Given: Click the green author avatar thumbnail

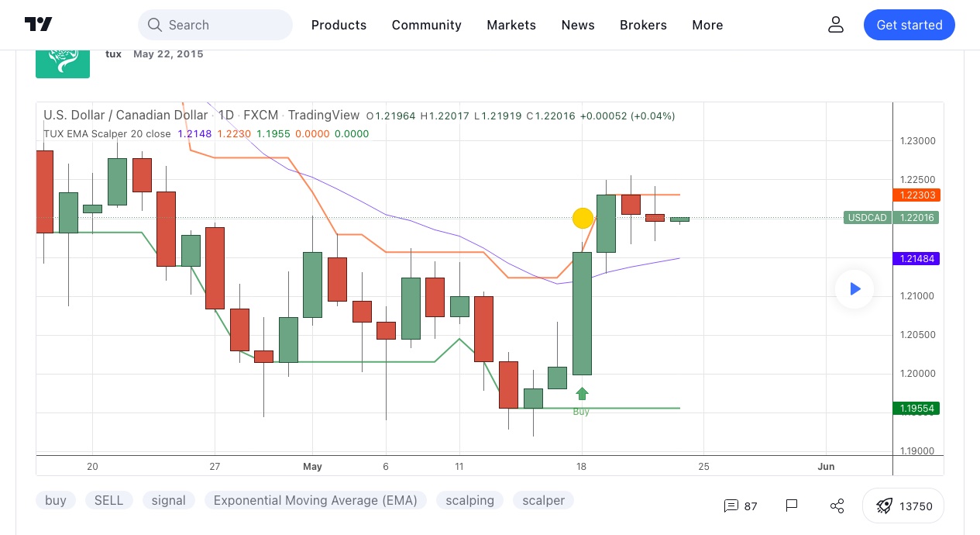Looking at the screenshot, I should point(62,64).
